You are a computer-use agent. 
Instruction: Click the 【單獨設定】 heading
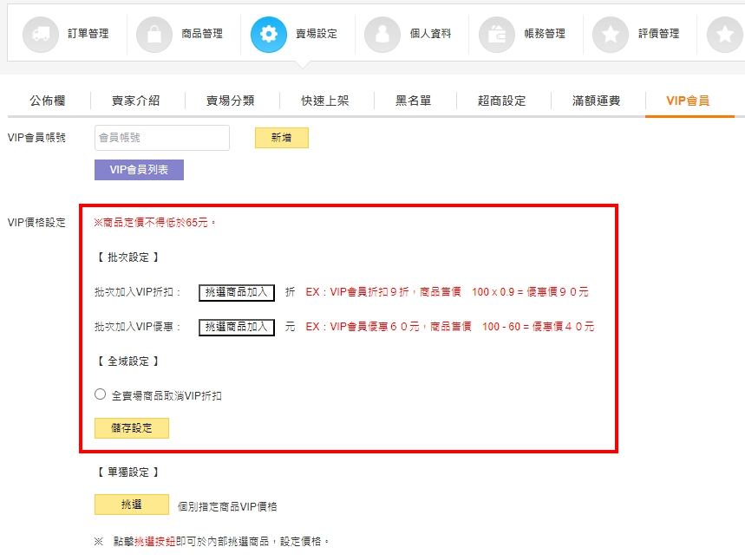[128, 472]
